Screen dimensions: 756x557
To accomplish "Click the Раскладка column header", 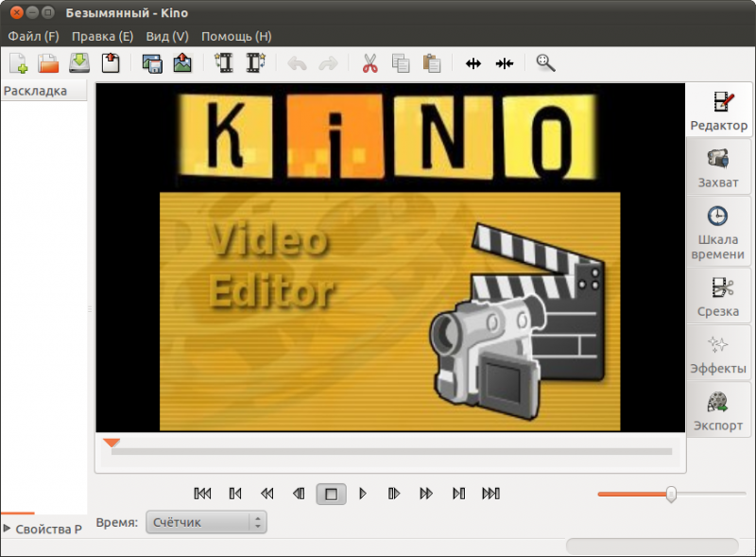I will pyautogui.click(x=43, y=91).
